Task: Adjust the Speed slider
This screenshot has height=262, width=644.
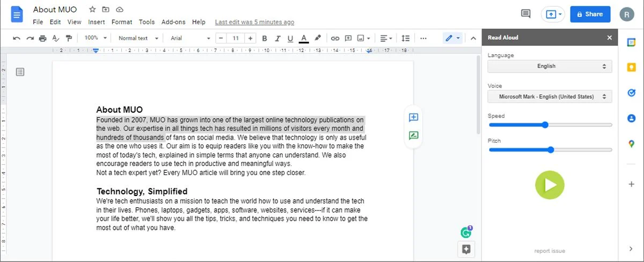Action: [x=550, y=125]
